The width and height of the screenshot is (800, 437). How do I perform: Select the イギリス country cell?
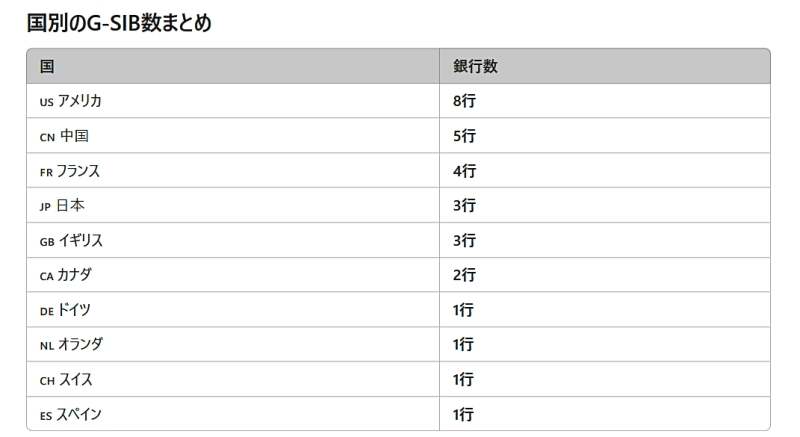[71, 241]
